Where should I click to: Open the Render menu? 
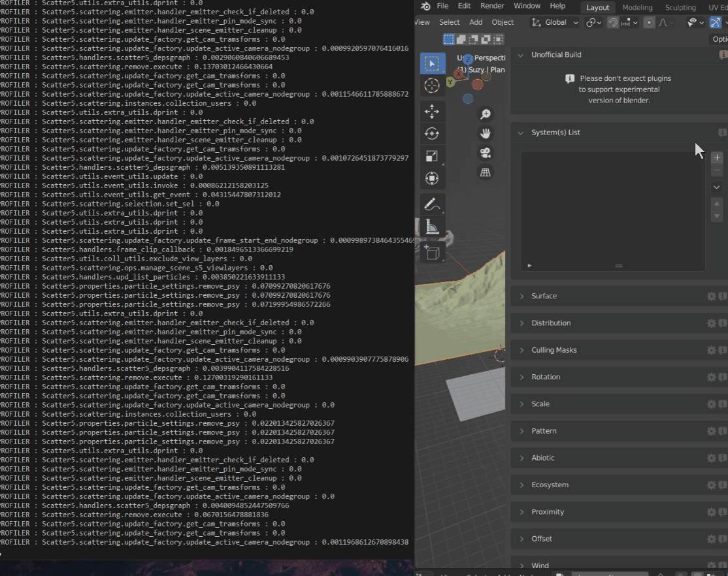point(492,6)
